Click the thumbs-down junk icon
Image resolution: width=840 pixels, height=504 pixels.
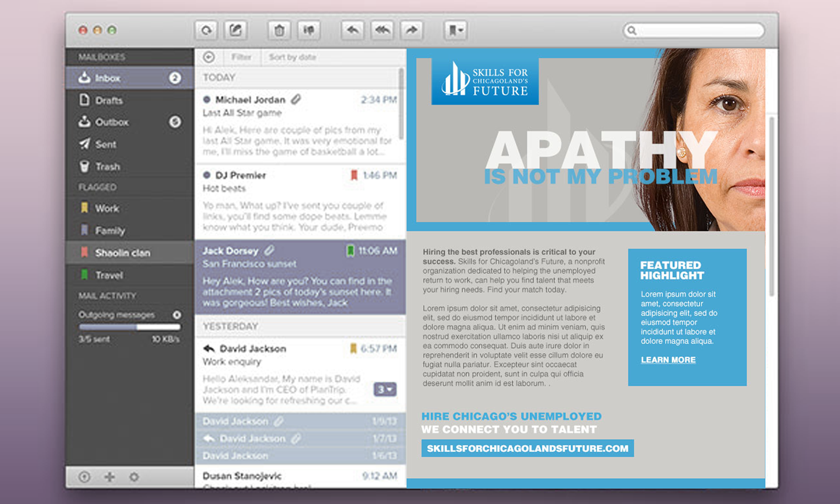309,30
